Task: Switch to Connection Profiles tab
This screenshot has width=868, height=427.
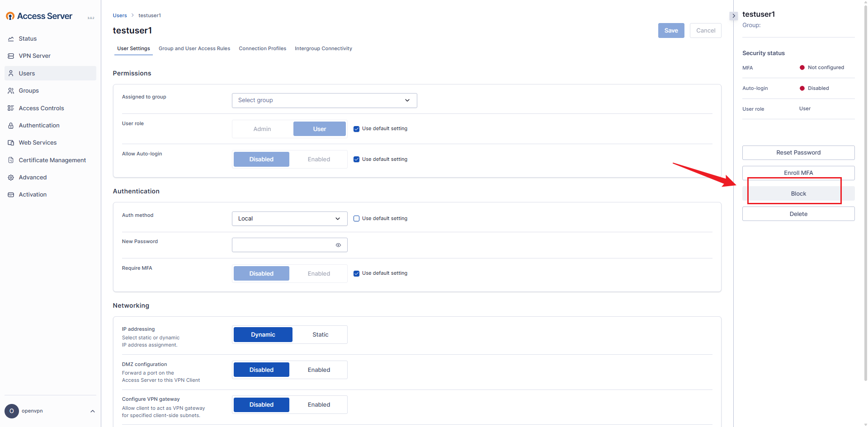Action: [x=262, y=49]
